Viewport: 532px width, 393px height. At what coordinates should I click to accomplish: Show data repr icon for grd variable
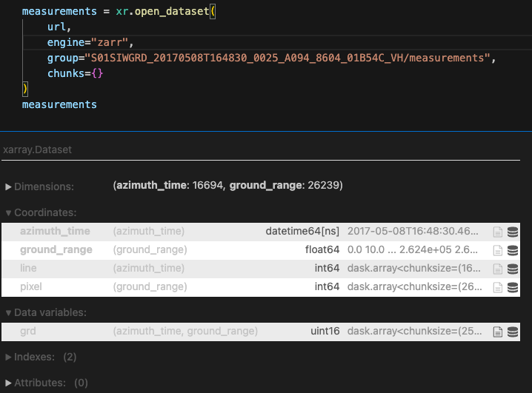pos(513,332)
